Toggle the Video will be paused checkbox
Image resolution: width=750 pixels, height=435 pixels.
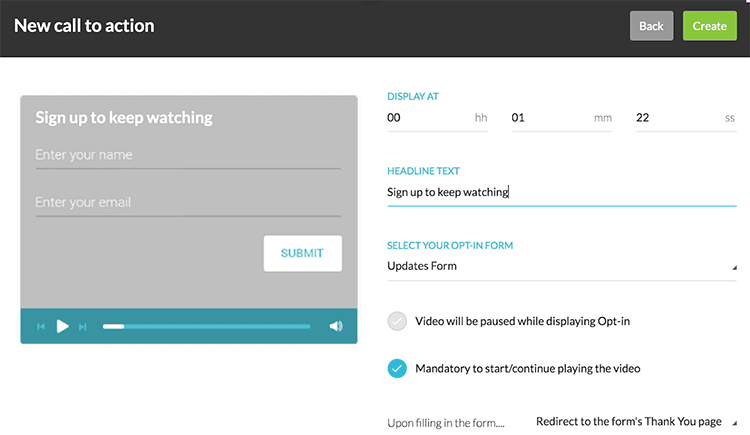397,321
